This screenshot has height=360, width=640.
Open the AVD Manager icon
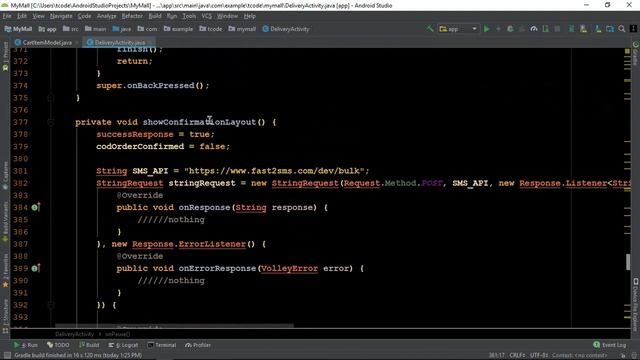583,29
